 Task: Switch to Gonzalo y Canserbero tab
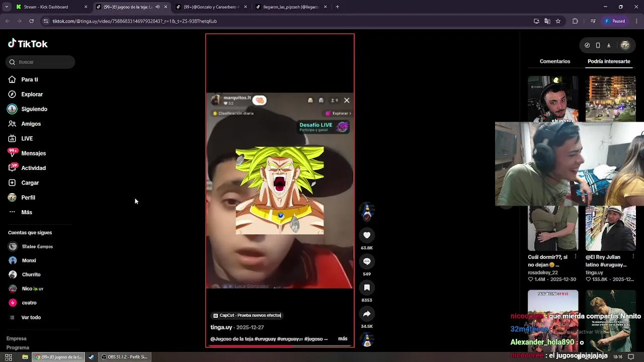point(211,7)
